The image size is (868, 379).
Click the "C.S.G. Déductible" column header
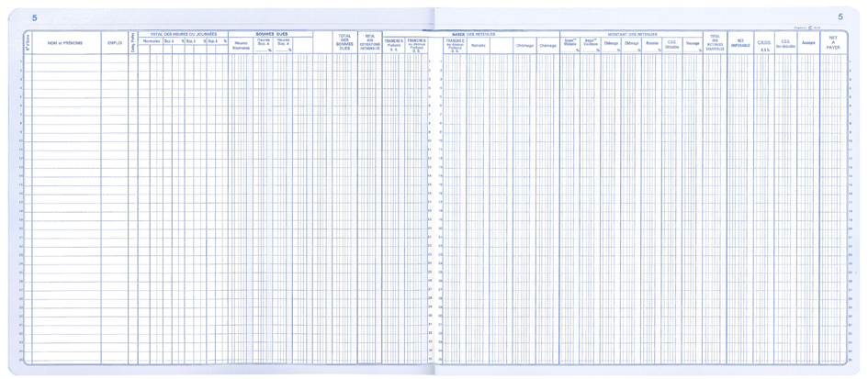click(x=672, y=44)
